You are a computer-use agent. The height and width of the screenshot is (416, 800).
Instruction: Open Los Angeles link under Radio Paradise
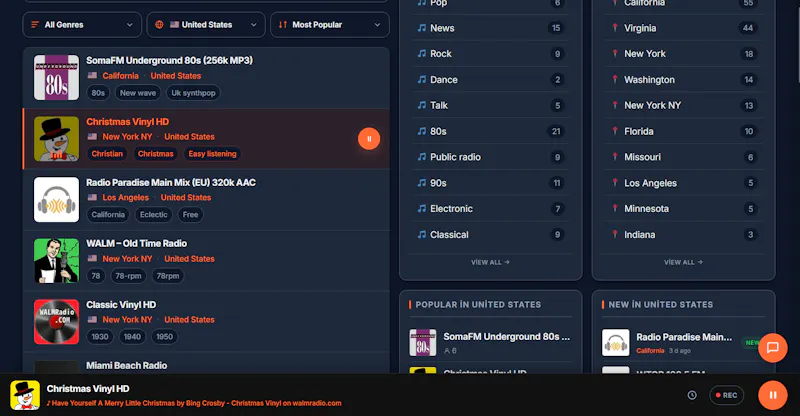click(x=126, y=198)
